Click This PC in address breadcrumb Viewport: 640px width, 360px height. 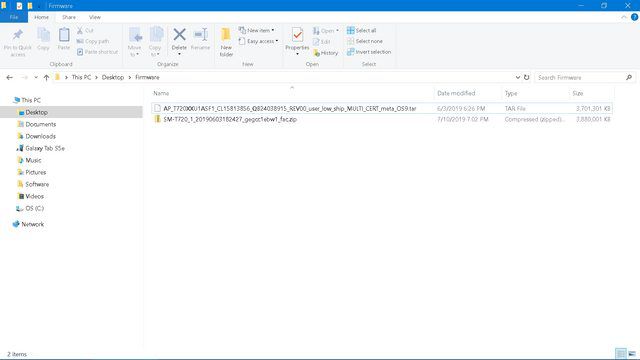coord(81,77)
